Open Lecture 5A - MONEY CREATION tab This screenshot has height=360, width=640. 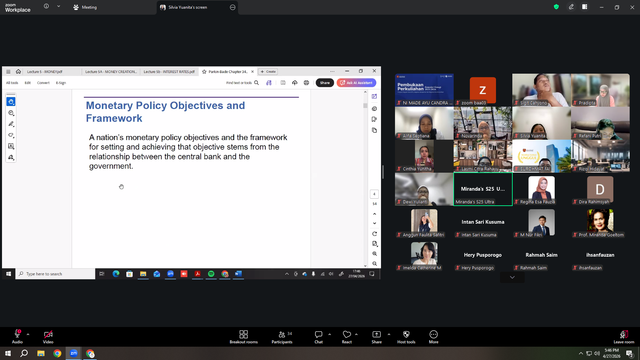coord(111,71)
